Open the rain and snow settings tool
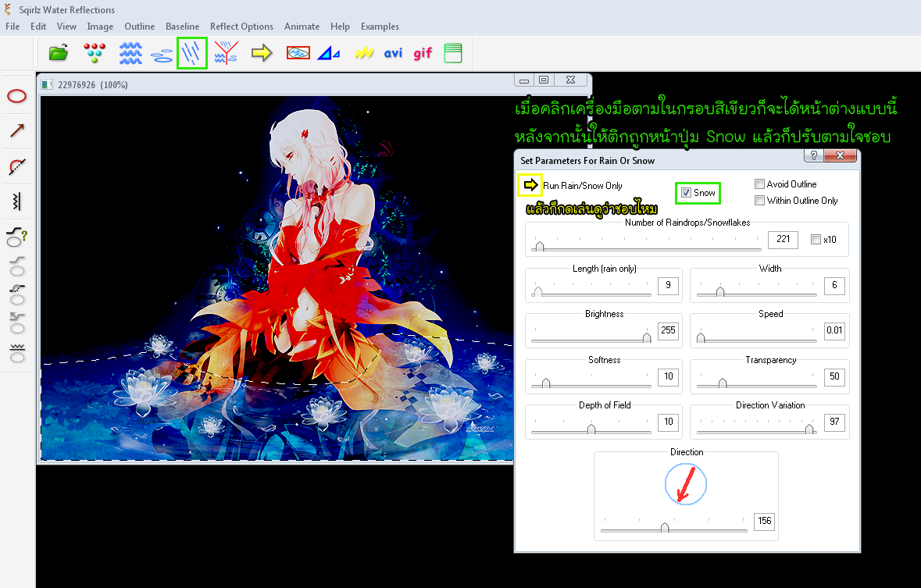Screen dimensions: 921x588 (191, 53)
